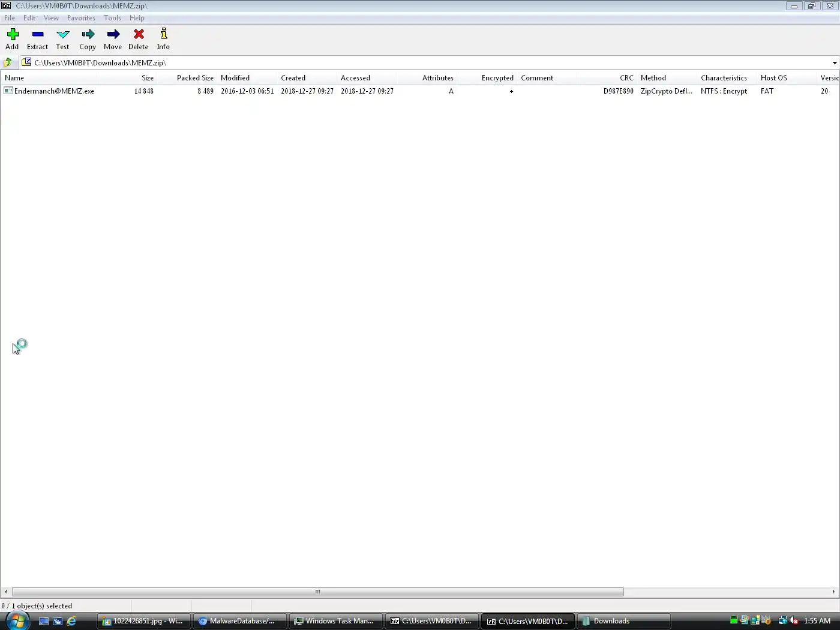Sort by Host OS column header
This screenshot has height=630, width=840.
(787, 78)
